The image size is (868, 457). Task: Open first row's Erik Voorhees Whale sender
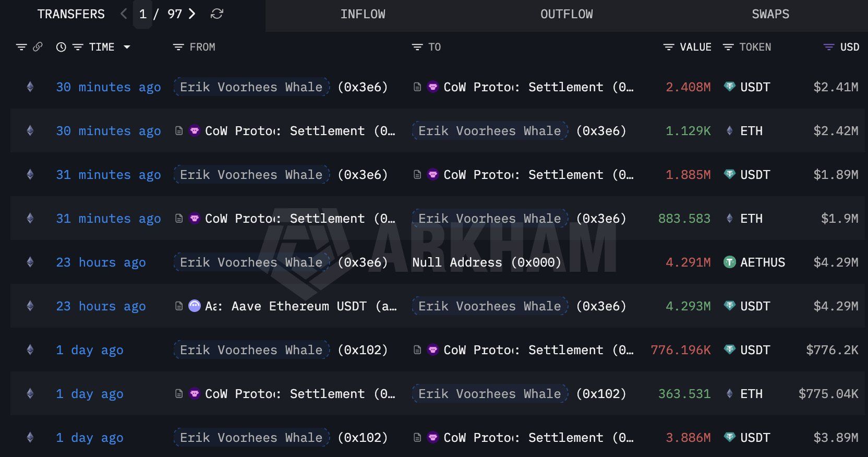[251, 87]
